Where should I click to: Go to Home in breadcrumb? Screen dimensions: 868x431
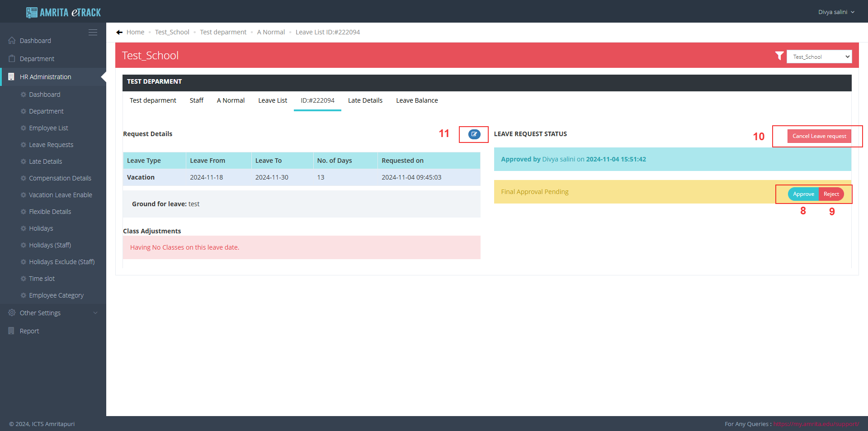click(x=135, y=32)
